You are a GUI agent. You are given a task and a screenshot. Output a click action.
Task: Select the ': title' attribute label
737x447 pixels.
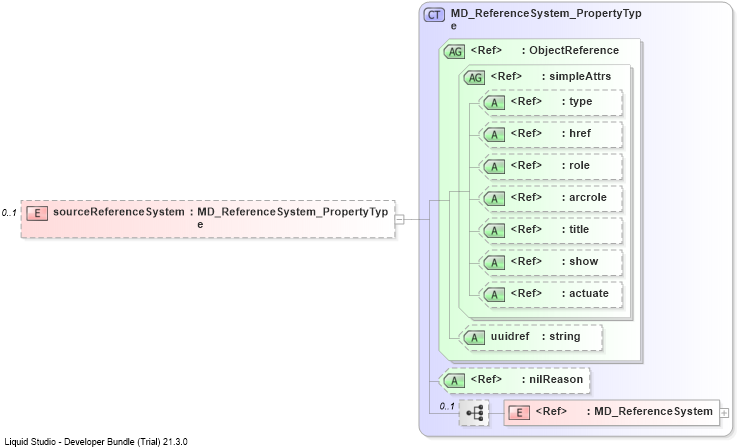(x=575, y=229)
